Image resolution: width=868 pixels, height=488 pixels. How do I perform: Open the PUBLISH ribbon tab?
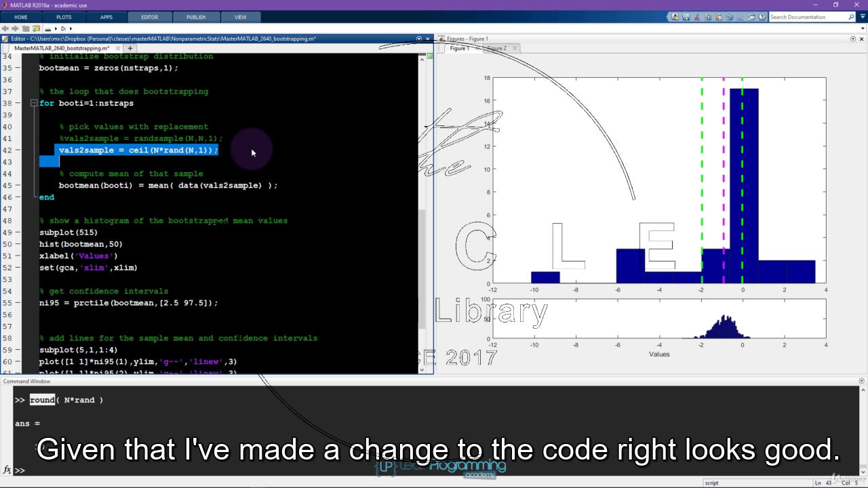(196, 17)
